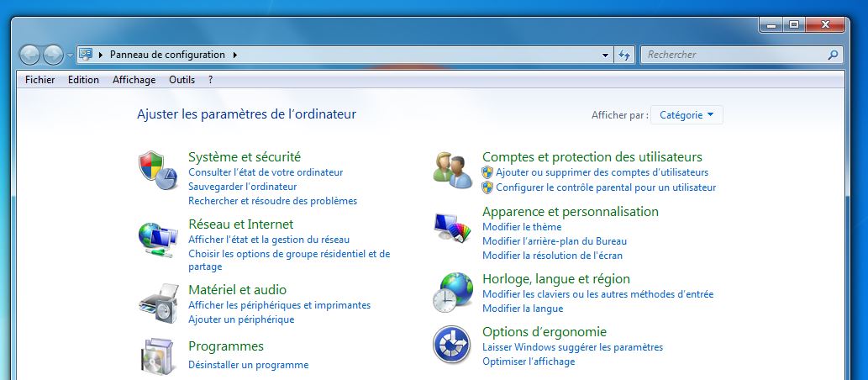Expand arrow after Panneau de configuration breadcrumb
This screenshot has width=868, height=380.
234,55
